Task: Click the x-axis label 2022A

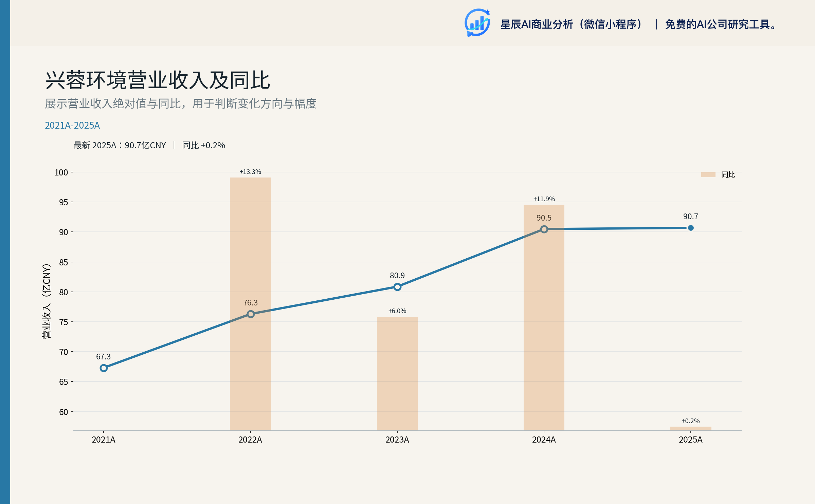Action: (x=250, y=440)
